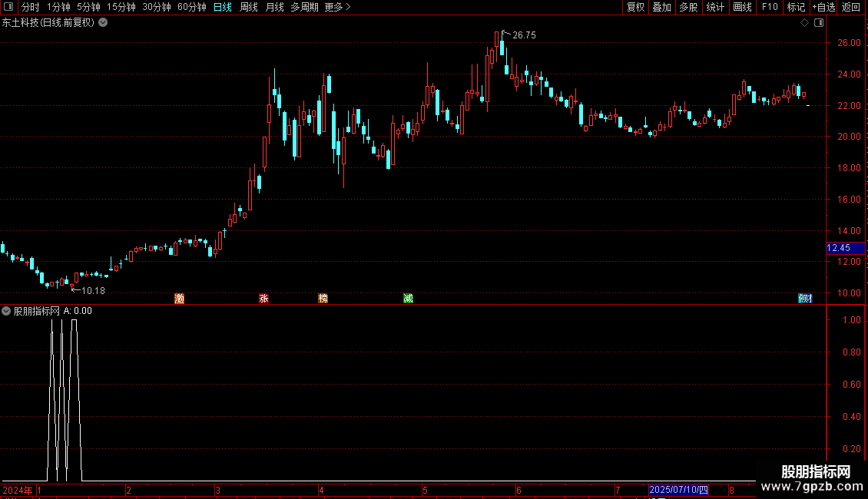Click the 2025/07/10/四 date label
Image resolution: width=868 pixels, height=499 pixels.
679,490
